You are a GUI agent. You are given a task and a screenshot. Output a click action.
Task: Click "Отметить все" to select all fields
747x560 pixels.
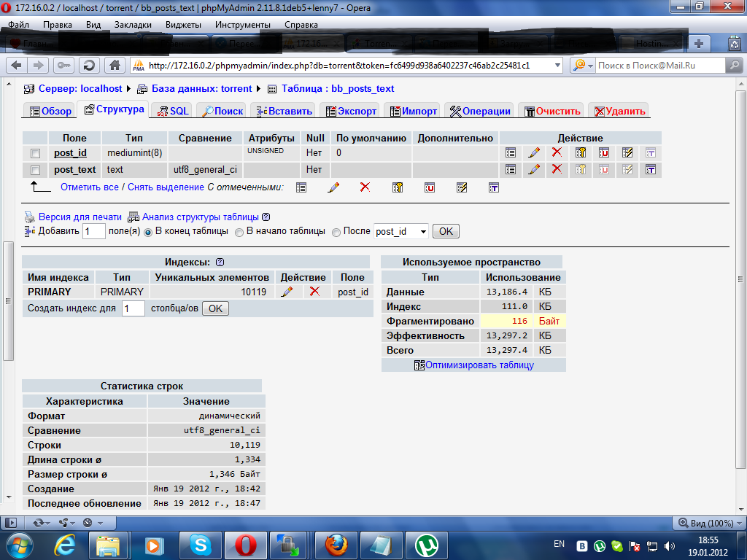coord(90,187)
